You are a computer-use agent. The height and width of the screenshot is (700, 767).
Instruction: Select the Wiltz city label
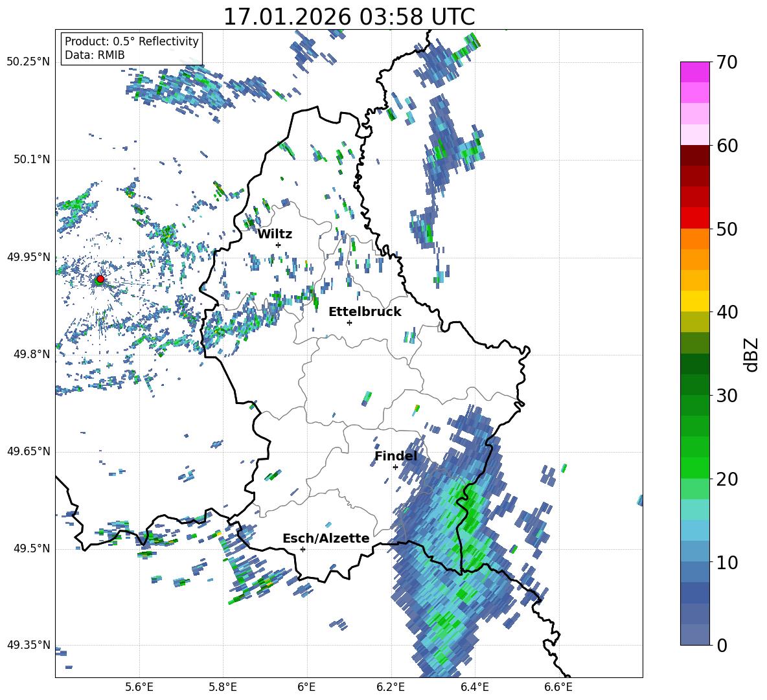(x=275, y=234)
